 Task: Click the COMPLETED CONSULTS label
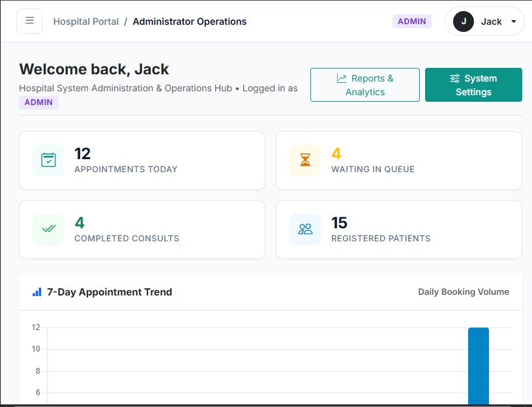pyautogui.click(x=126, y=238)
